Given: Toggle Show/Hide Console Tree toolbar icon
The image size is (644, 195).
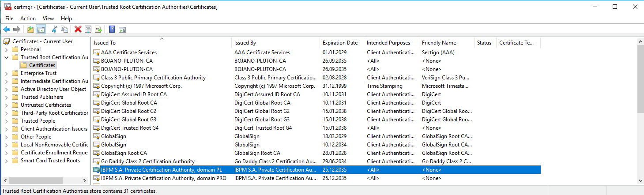Looking at the screenshot, I should [x=41, y=29].
